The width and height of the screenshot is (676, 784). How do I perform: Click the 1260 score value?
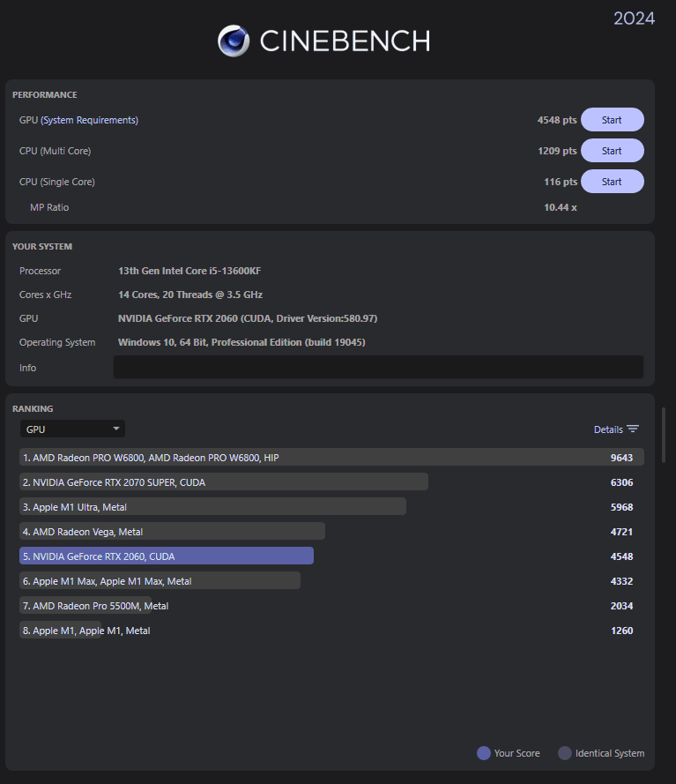621,631
